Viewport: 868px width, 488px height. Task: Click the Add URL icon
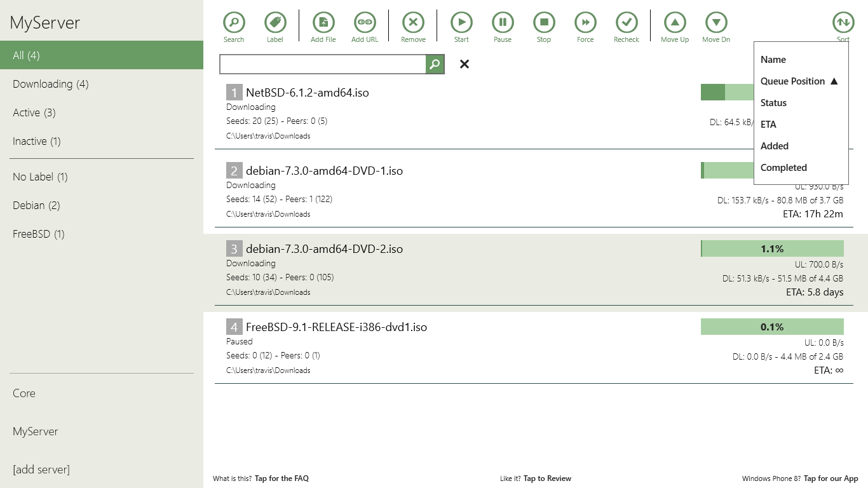click(x=364, y=22)
